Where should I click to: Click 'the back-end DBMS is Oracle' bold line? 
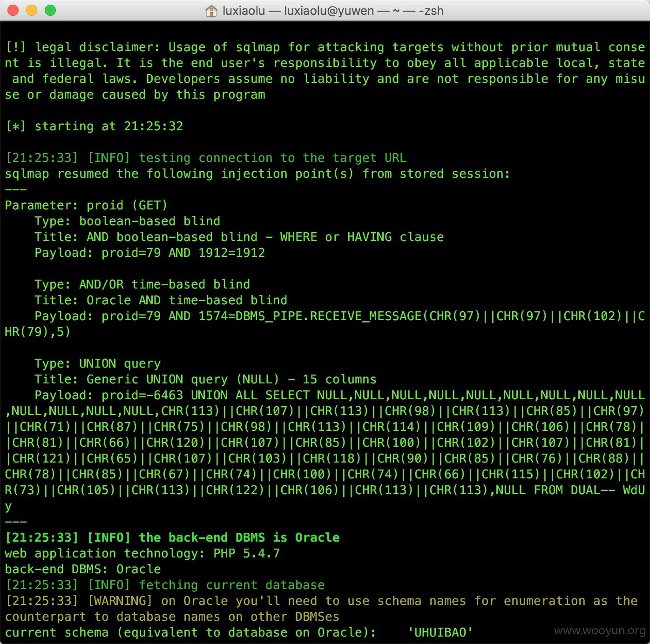pyautogui.click(x=172, y=537)
